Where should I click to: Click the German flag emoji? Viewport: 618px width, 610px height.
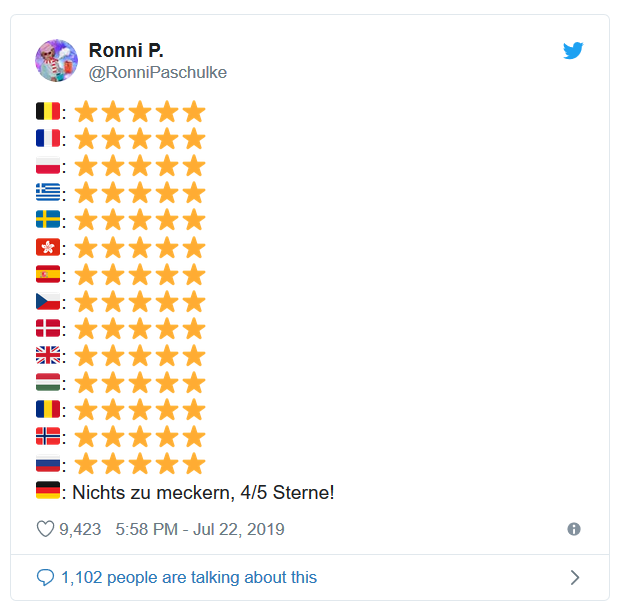(x=47, y=490)
